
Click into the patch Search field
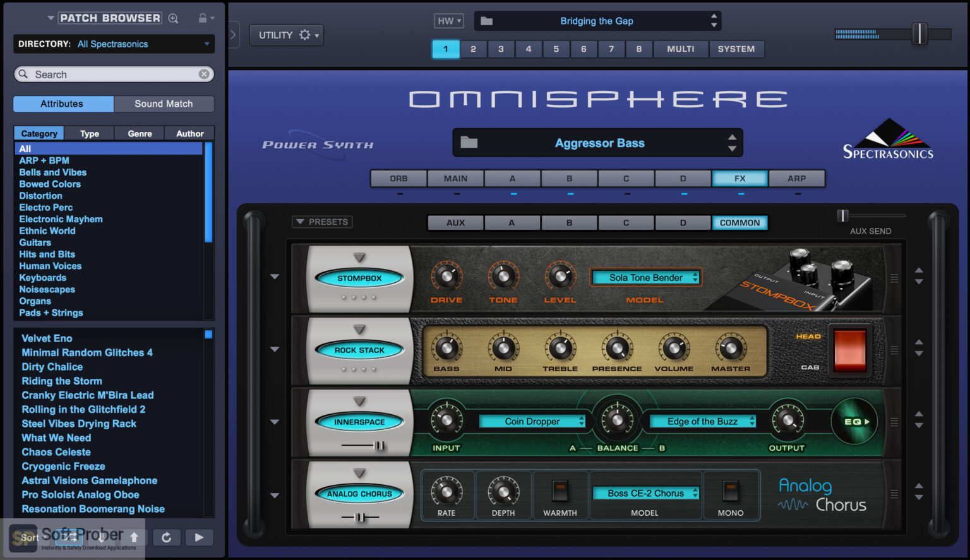coord(114,74)
